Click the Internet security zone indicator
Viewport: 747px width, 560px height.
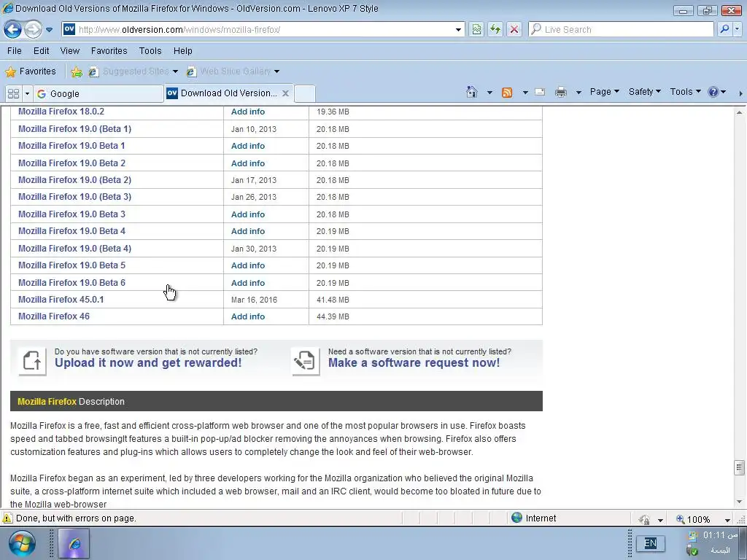(x=533, y=518)
